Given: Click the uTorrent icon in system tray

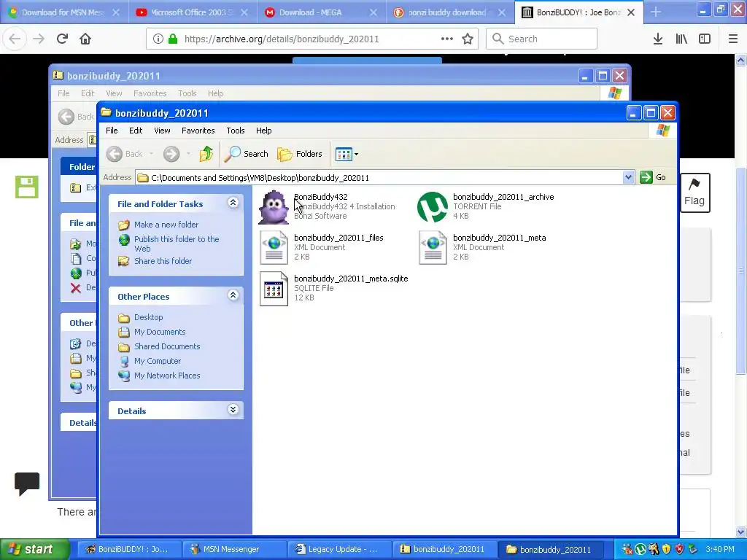Looking at the screenshot, I should pyautogui.click(x=640, y=549).
